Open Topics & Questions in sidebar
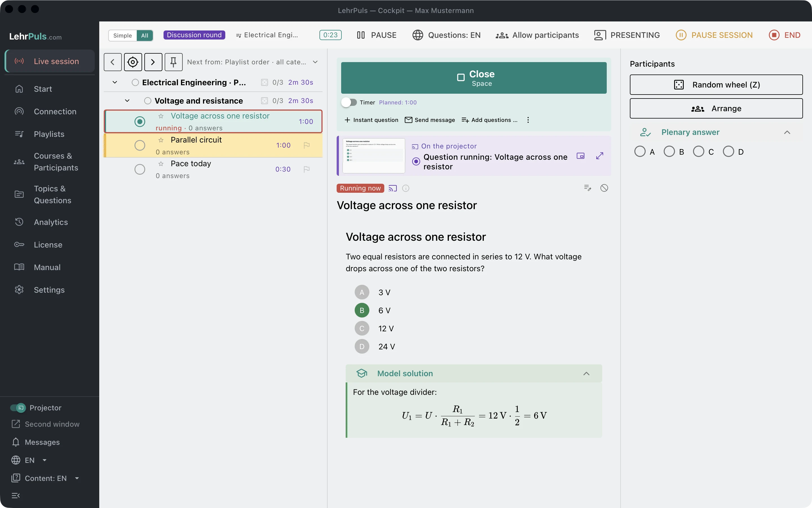This screenshot has height=508, width=812. [x=49, y=194]
